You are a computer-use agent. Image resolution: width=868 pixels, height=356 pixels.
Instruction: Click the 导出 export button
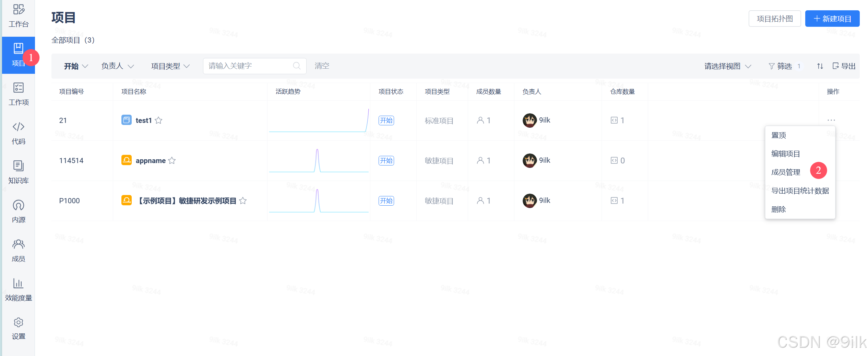844,66
